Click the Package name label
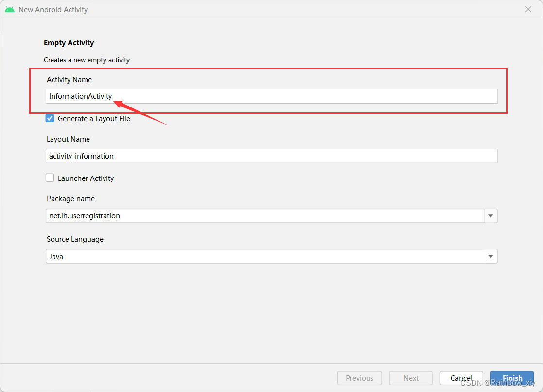This screenshot has width=543, height=392. point(70,199)
